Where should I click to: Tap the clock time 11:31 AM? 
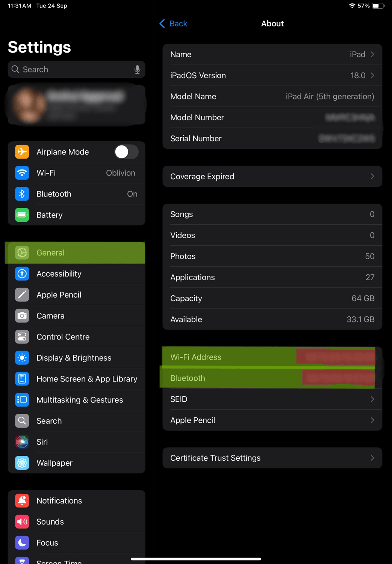pos(20,6)
